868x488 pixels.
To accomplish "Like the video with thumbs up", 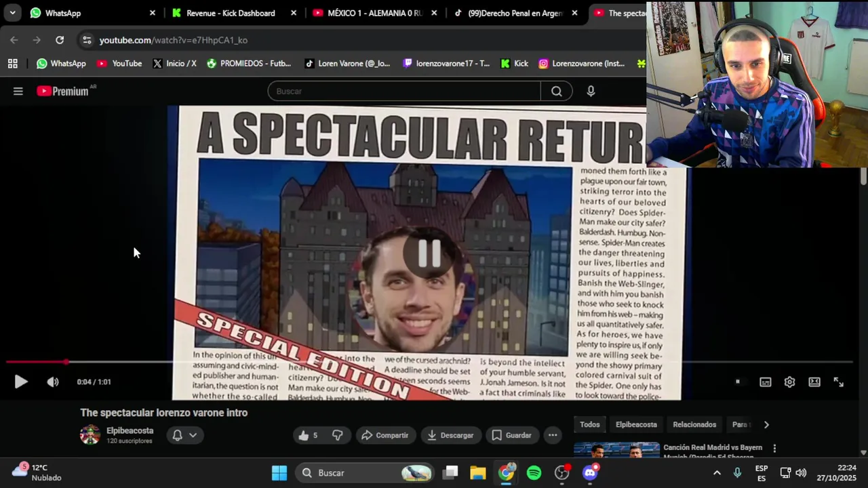I will coord(309,435).
